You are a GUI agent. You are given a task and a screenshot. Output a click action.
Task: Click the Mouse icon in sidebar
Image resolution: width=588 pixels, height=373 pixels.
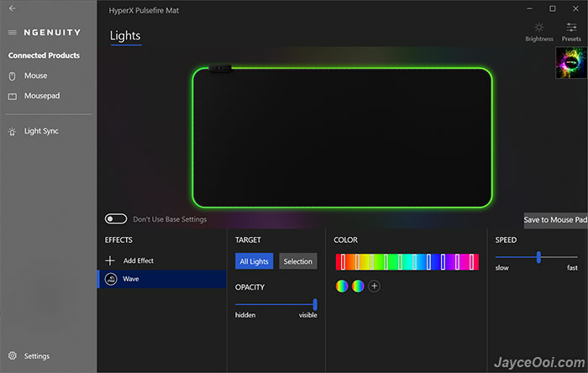coord(12,76)
